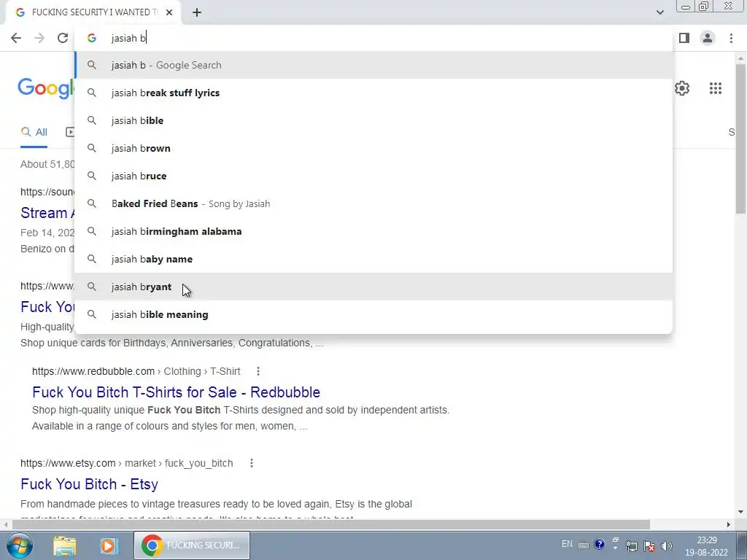
Task: Click the Google logo on the results page
Action: (x=46, y=88)
